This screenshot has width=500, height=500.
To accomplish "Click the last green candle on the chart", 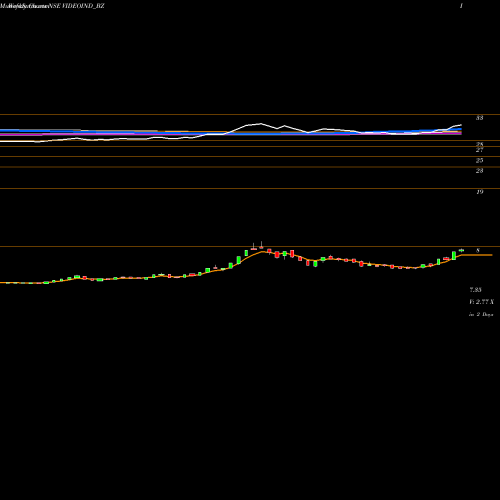I will point(462,250).
